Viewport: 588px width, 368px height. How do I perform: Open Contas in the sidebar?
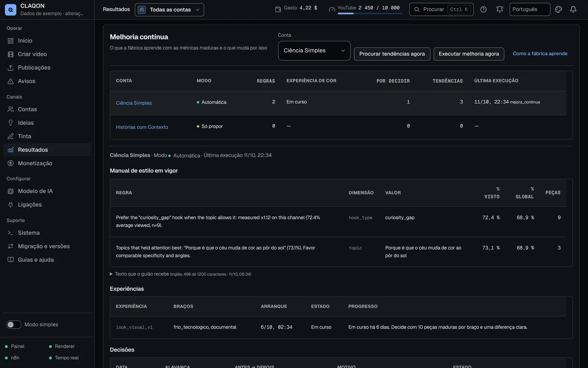coord(47,109)
